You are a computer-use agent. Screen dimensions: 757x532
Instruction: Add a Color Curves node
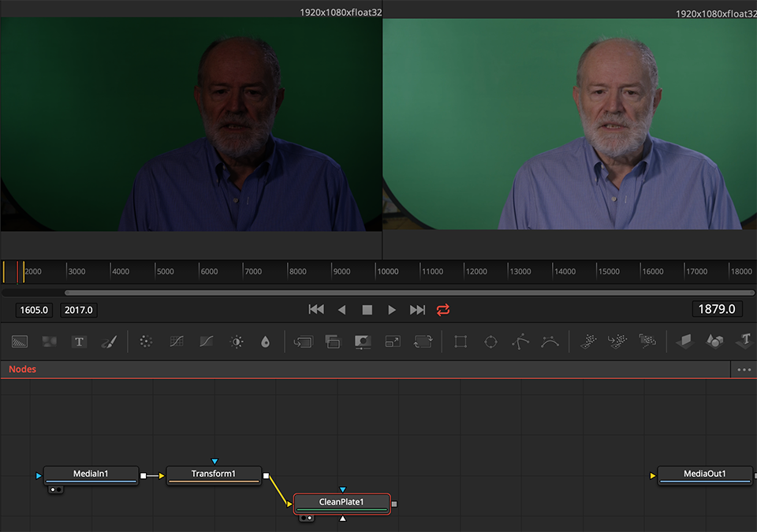point(177,342)
